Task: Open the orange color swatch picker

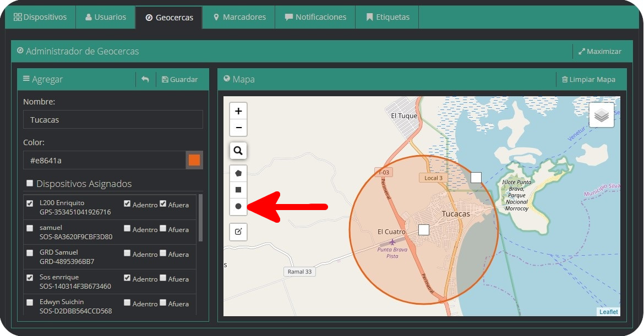Action: 194,160
